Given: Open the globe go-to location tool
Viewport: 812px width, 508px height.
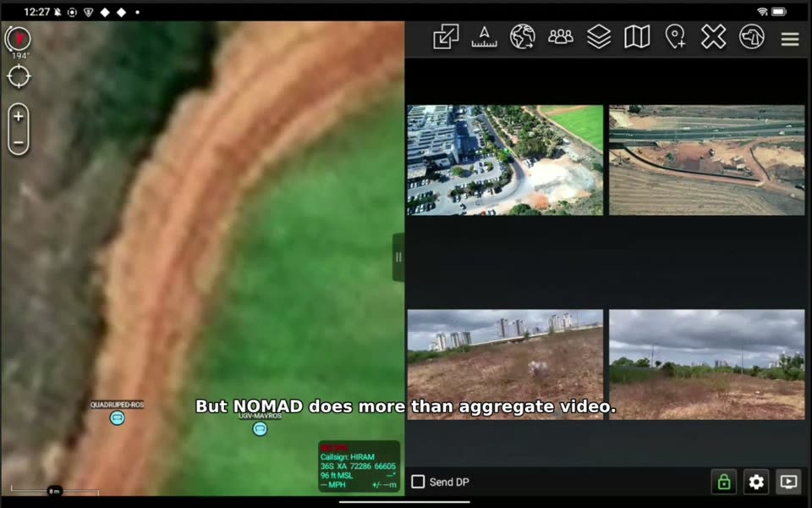Looking at the screenshot, I should (x=522, y=37).
